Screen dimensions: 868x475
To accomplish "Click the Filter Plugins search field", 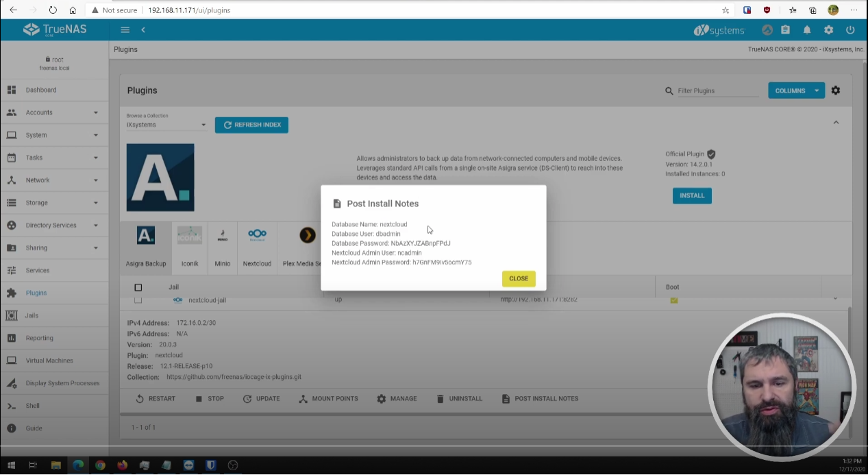I will point(717,90).
